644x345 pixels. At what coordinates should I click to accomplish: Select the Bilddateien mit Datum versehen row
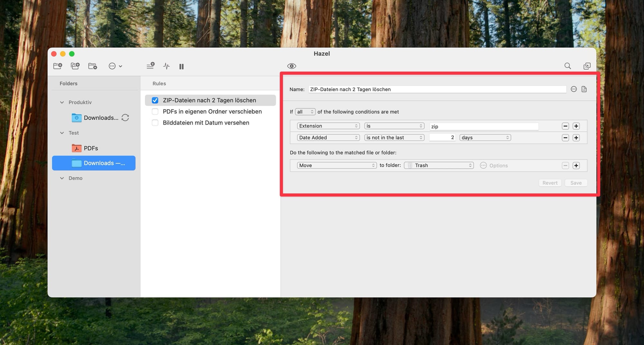(x=210, y=123)
